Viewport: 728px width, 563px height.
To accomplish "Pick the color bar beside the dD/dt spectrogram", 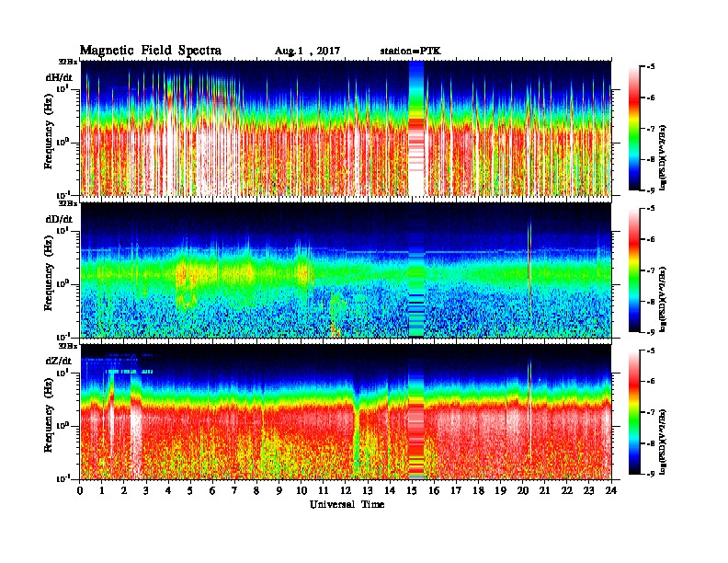I will [634, 270].
